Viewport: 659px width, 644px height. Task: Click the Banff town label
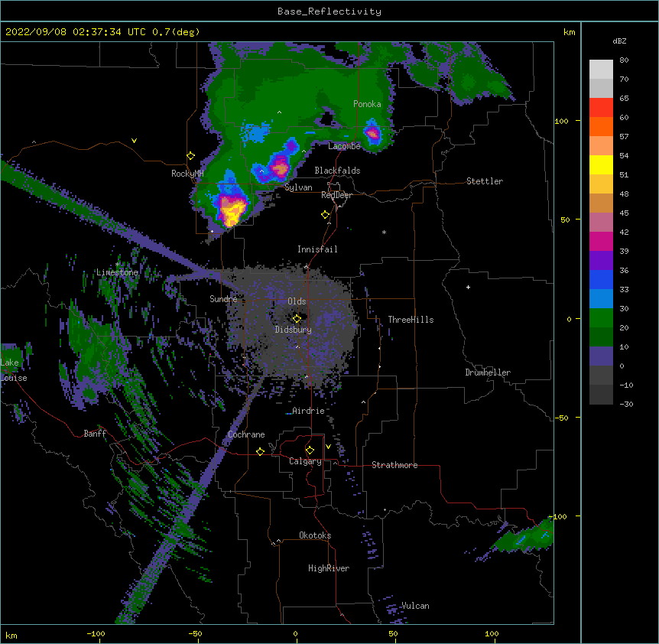point(95,434)
